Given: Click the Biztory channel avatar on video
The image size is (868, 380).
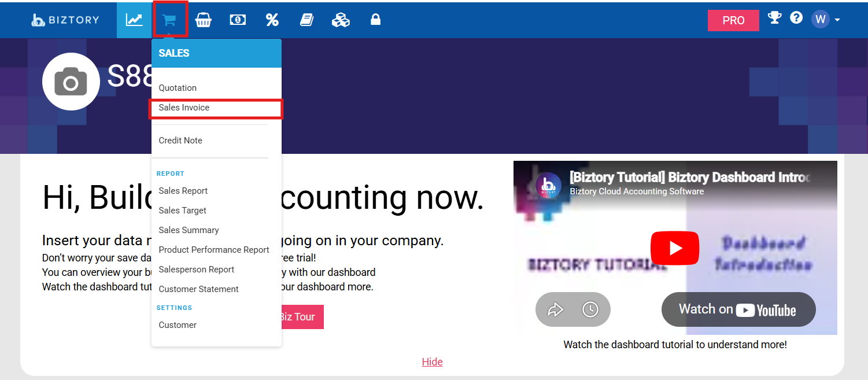Looking at the screenshot, I should click(549, 185).
